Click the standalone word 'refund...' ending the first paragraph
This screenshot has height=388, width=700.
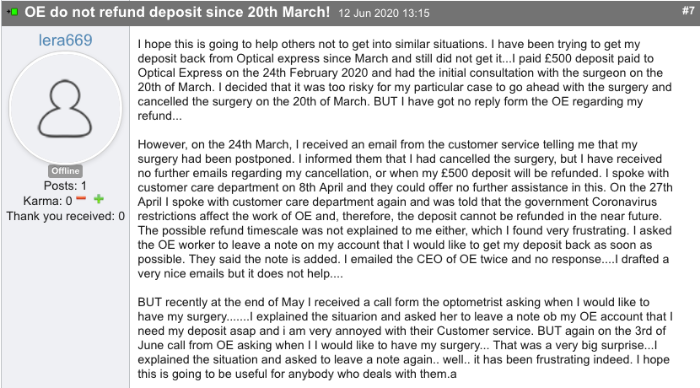point(159,116)
